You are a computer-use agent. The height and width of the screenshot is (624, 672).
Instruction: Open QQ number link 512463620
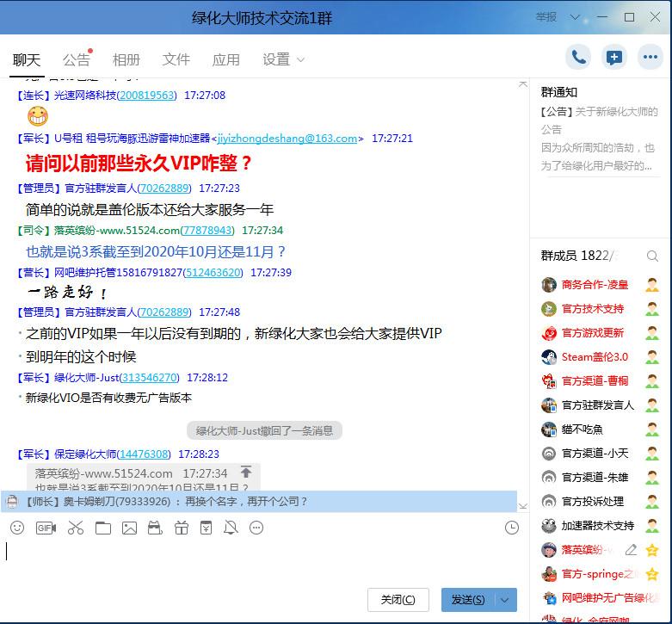213,273
